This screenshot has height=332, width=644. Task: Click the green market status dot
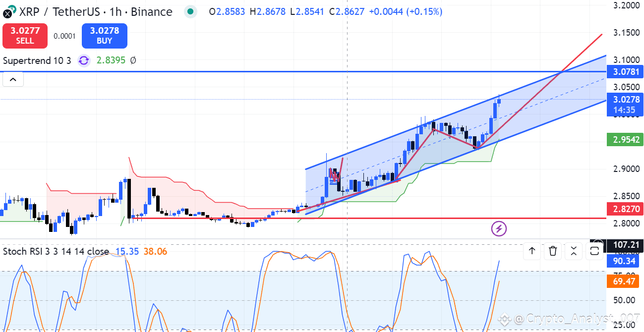pos(190,11)
